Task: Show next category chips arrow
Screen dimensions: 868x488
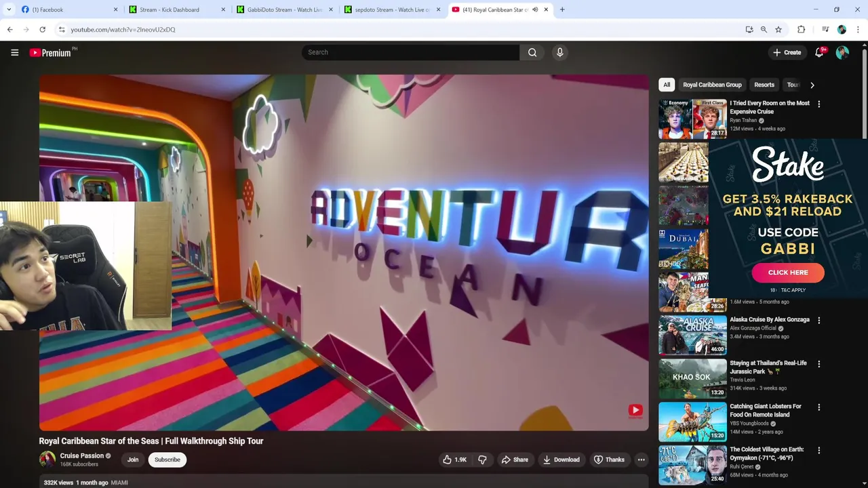Action: click(x=812, y=85)
